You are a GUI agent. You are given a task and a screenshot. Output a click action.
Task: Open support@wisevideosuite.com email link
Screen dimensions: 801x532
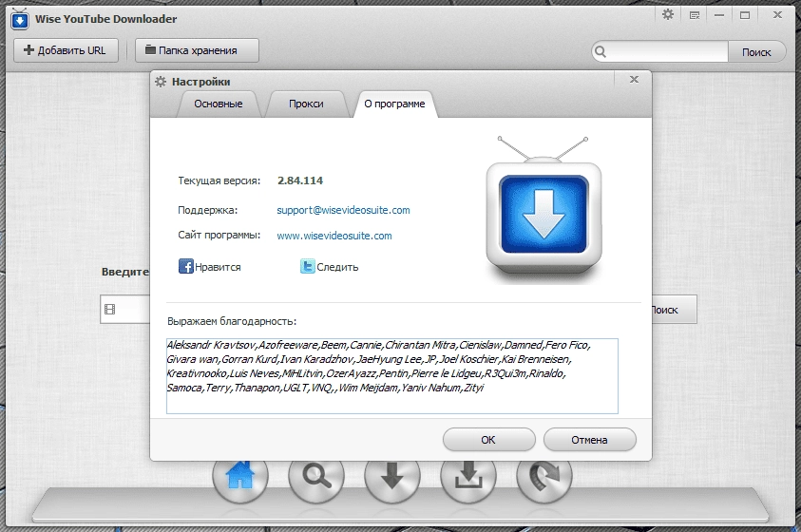click(343, 210)
